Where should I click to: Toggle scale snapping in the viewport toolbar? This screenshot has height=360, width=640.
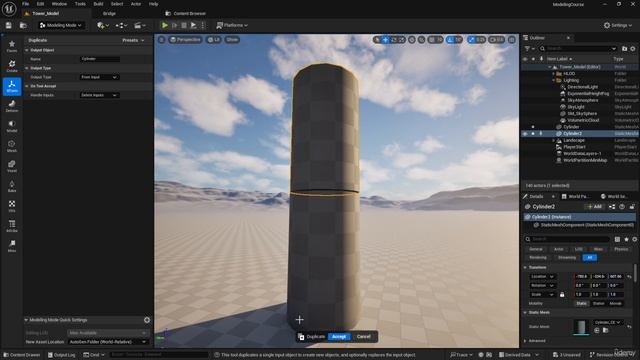tap(471, 40)
